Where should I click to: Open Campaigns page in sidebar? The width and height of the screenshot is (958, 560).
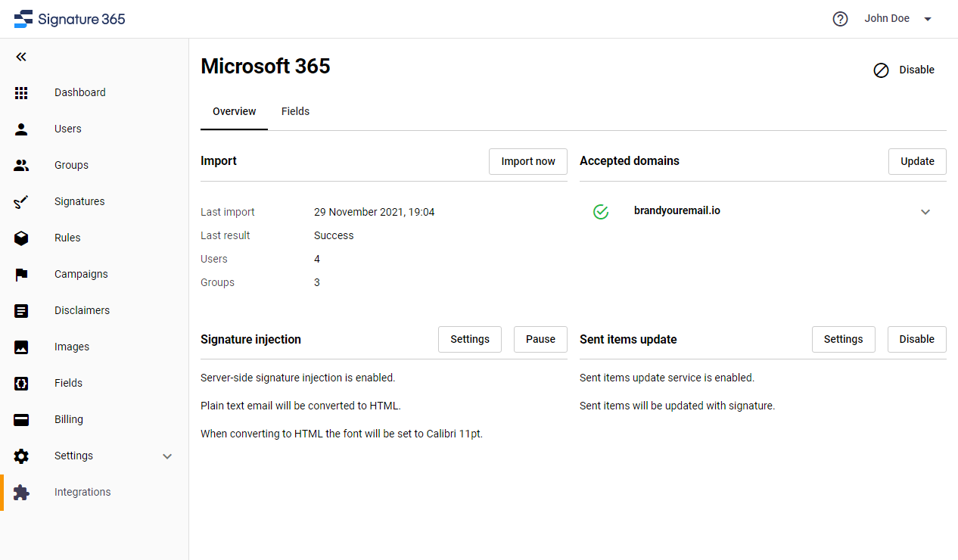point(81,274)
